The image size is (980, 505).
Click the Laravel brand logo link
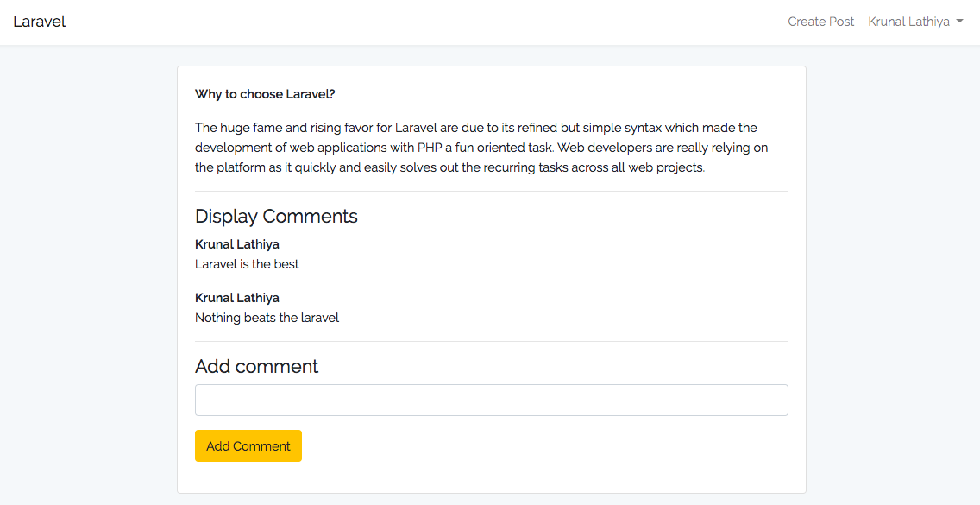(40, 22)
